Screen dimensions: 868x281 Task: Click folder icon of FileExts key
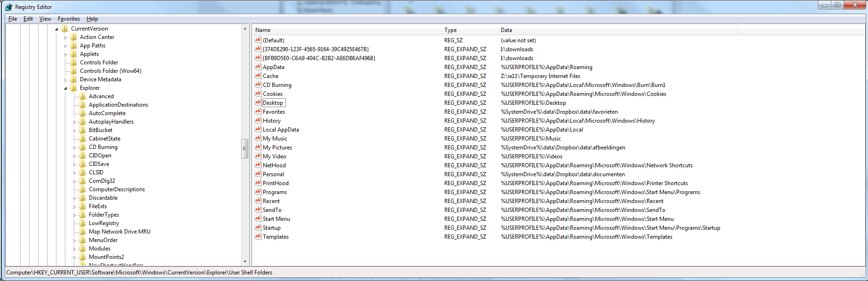83,206
